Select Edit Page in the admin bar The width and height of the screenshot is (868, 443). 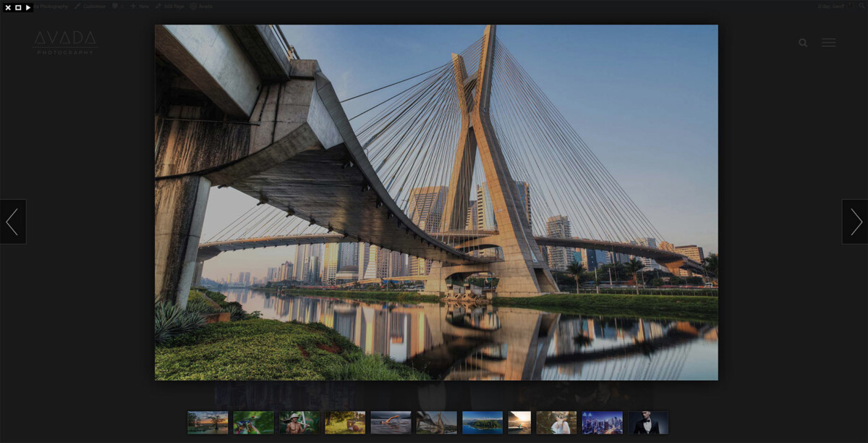(x=172, y=6)
